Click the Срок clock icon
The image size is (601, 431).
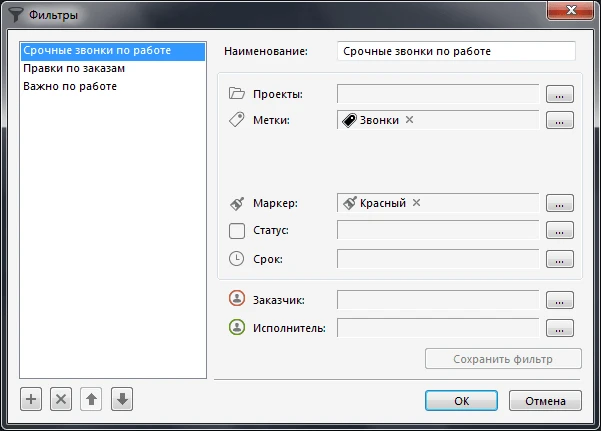(237, 259)
